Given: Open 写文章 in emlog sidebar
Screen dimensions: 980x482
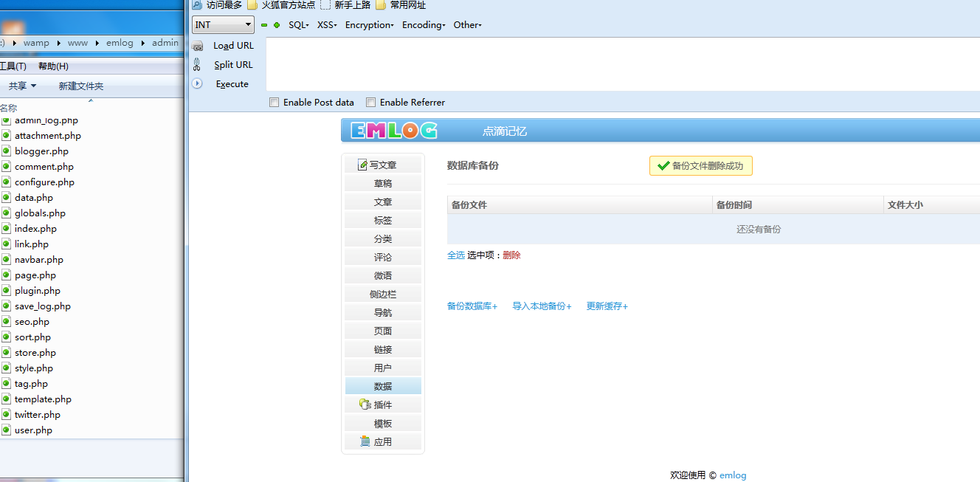Looking at the screenshot, I should 383,165.
